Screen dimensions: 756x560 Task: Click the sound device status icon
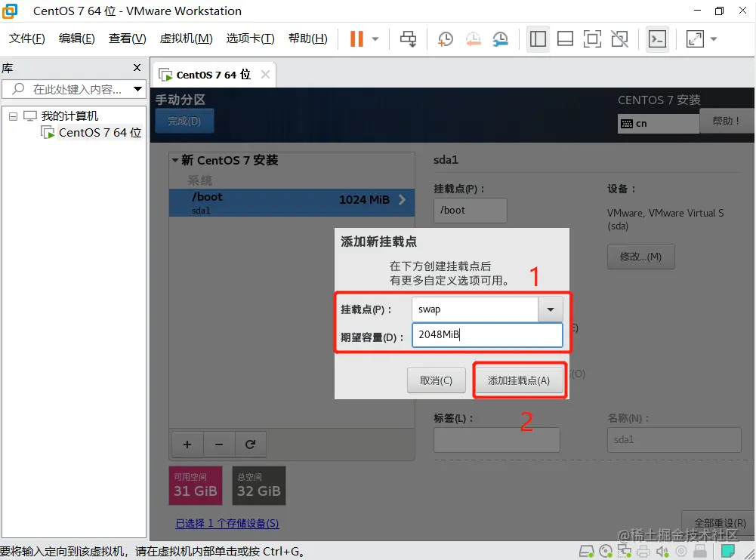[661, 552]
